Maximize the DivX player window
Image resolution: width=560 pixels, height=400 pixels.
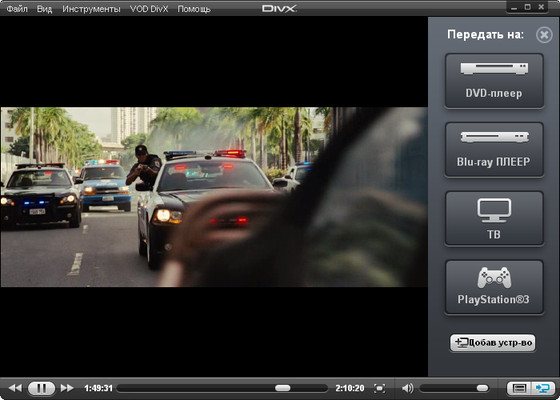[528, 7]
